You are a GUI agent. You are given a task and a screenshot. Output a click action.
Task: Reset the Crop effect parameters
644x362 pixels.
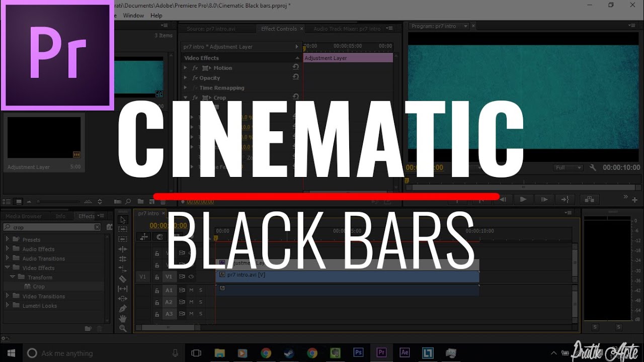pos(296,97)
